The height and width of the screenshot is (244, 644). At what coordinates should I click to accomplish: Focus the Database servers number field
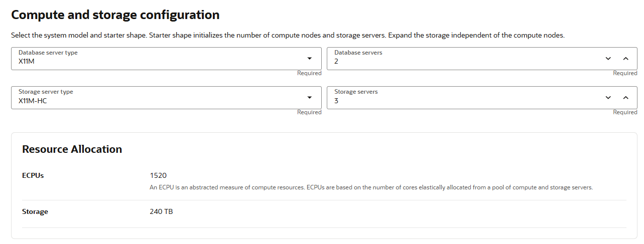(452, 62)
